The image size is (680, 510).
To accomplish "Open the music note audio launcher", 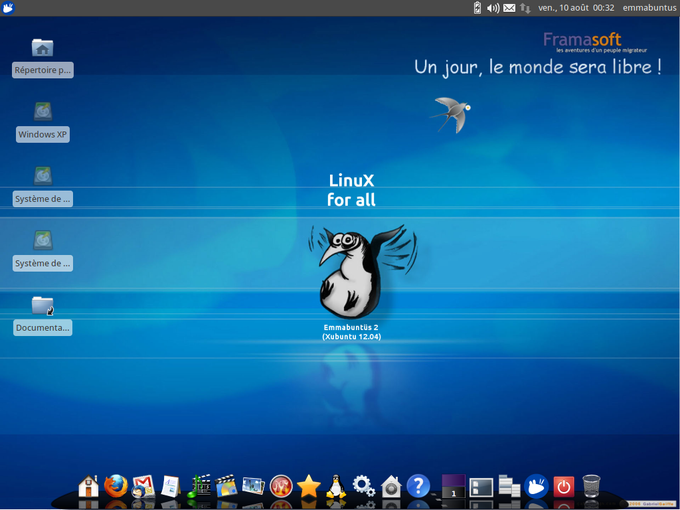I will (199, 486).
